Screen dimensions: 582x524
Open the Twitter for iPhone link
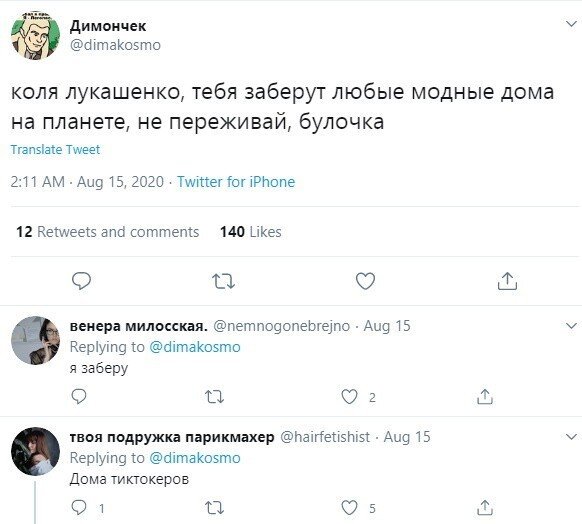click(x=236, y=182)
